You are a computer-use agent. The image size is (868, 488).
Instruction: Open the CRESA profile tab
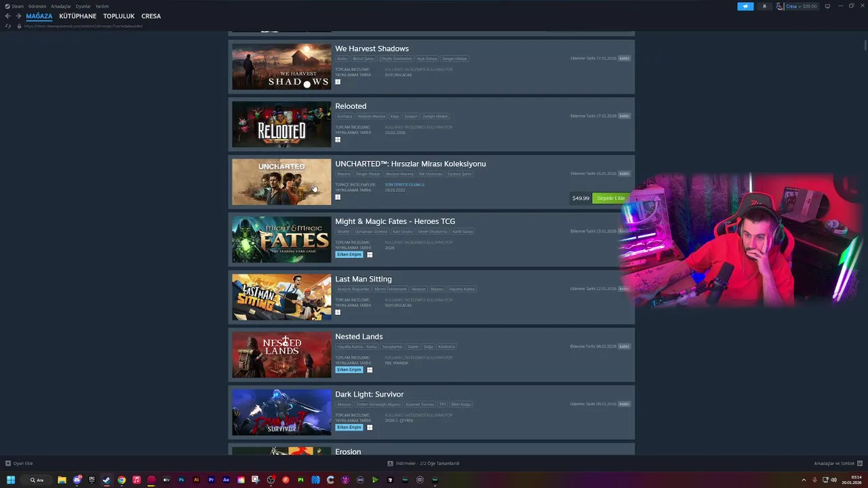click(x=151, y=16)
